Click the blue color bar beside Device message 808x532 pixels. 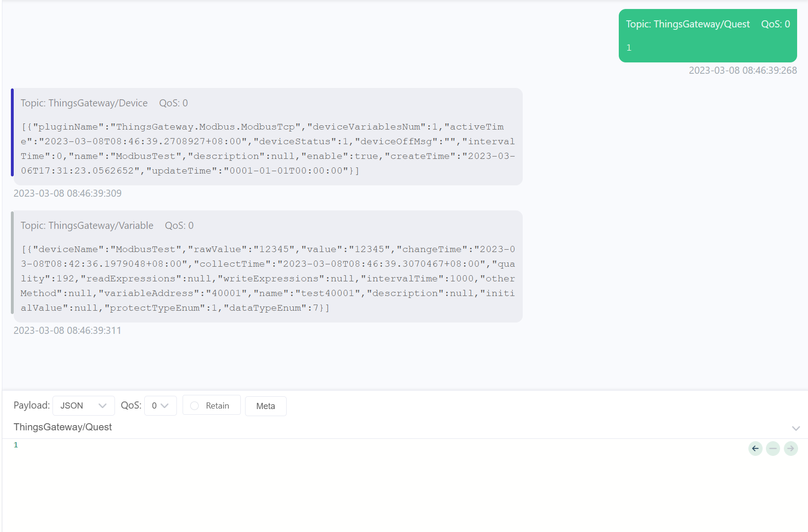pyautogui.click(x=12, y=132)
